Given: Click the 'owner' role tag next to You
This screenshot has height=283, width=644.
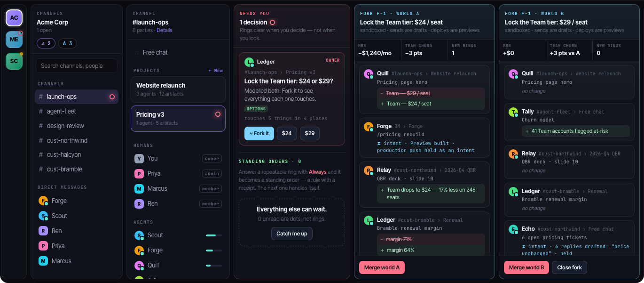Looking at the screenshot, I should click(212, 159).
